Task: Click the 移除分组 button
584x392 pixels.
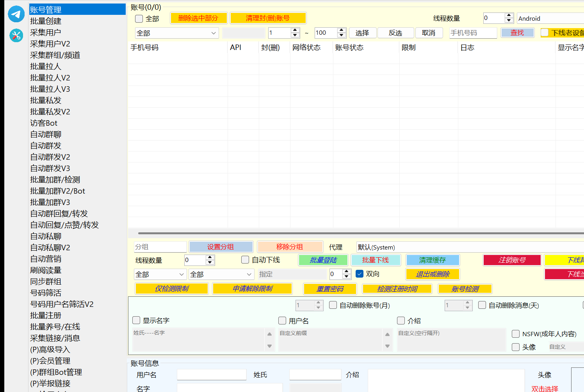Action: click(290, 247)
